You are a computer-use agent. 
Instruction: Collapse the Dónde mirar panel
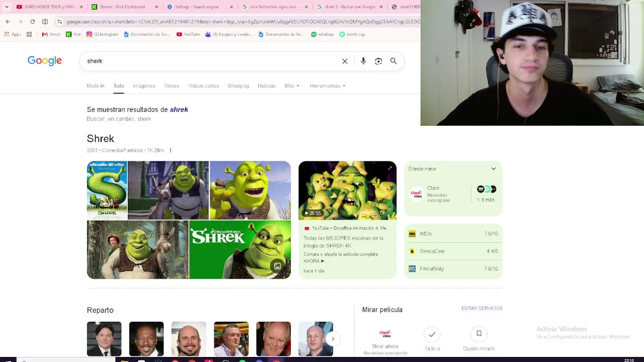tap(494, 169)
